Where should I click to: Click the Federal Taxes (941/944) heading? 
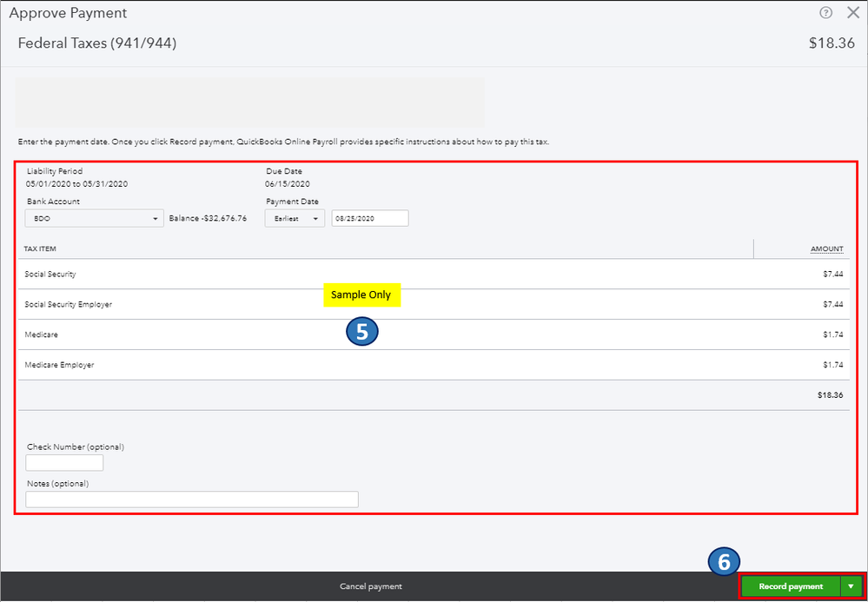97,43
